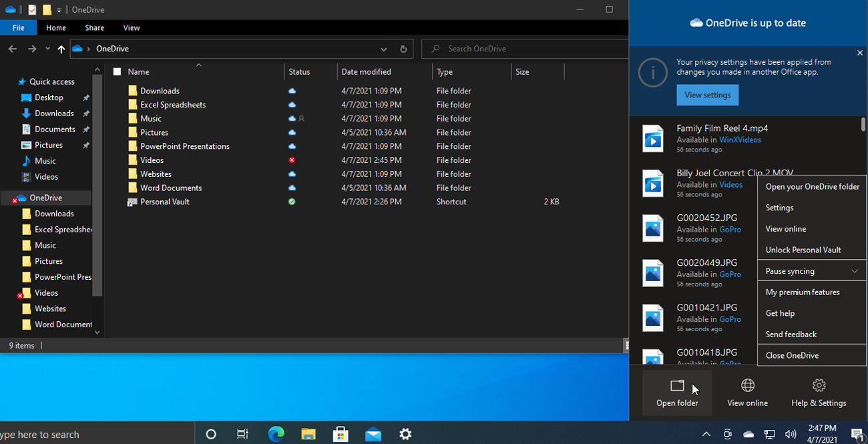Open Cortana from the taskbar

211,434
